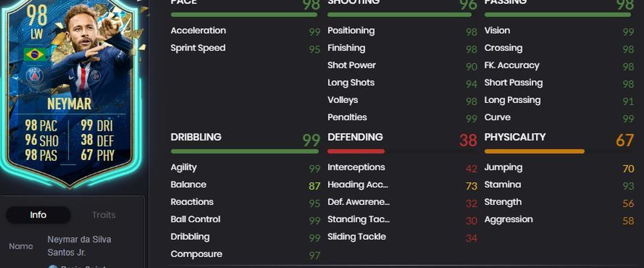Click the orange Physicality rating bar
The image size is (644, 268).
[534, 151]
